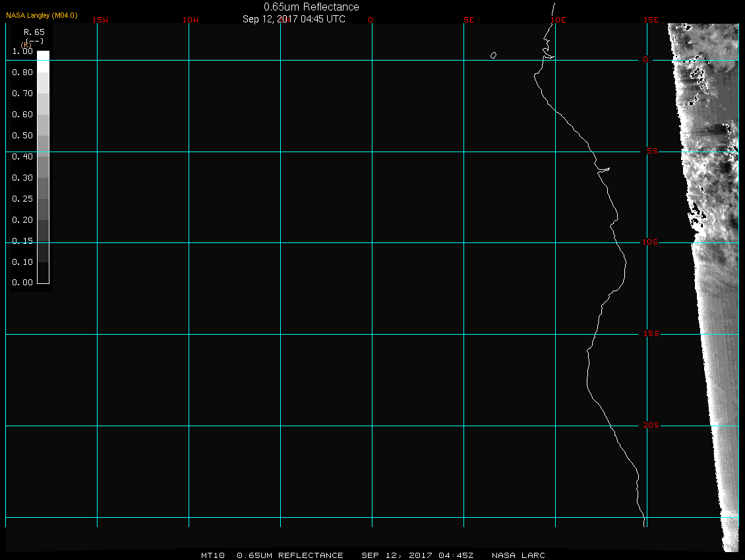Click the 0.65UM REFLECTANCE footer text
This screenshot has width=745, height=560.
coord(290,555)
